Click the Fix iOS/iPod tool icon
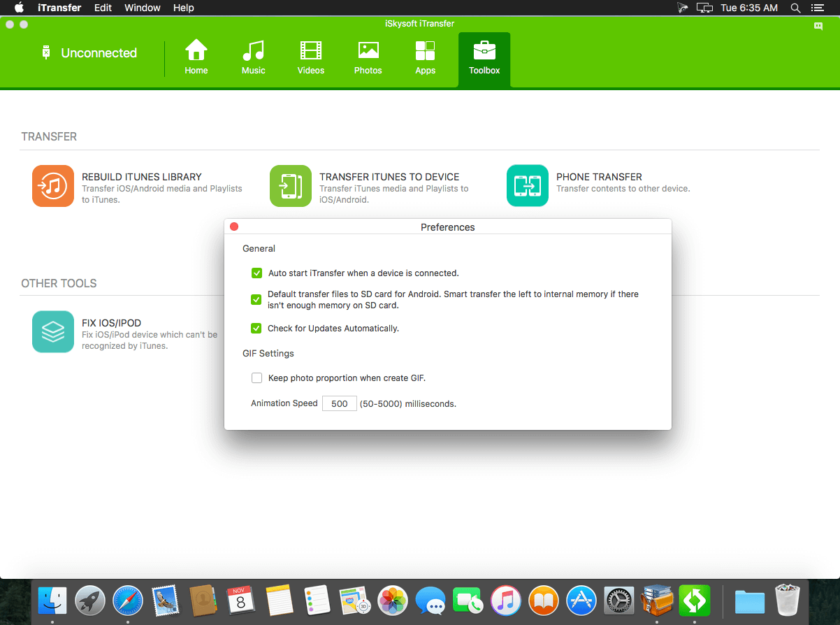The height and width of the screenshot is (625, 840). click(x=53, y=331)
